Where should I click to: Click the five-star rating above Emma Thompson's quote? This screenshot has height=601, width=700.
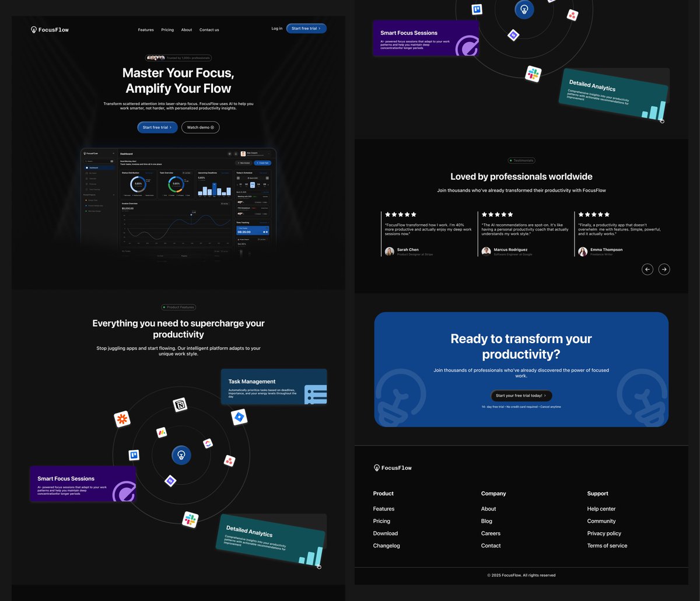594,215
